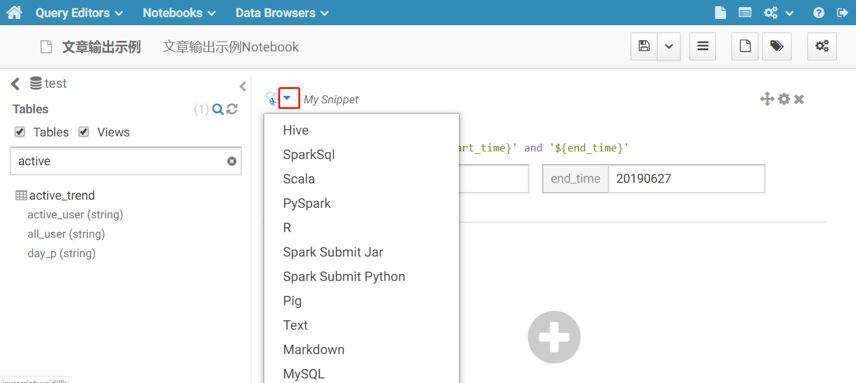Go back with the left chevron beside test

pos(15,83)
